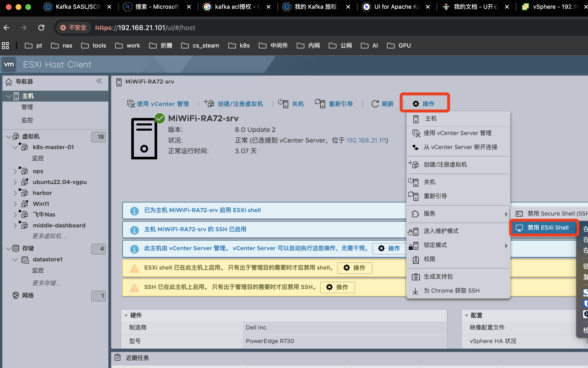Expand the harbor virtual machine entry
Screen dimensions: 588x368
pyautogui.click(x=15, y=192)
